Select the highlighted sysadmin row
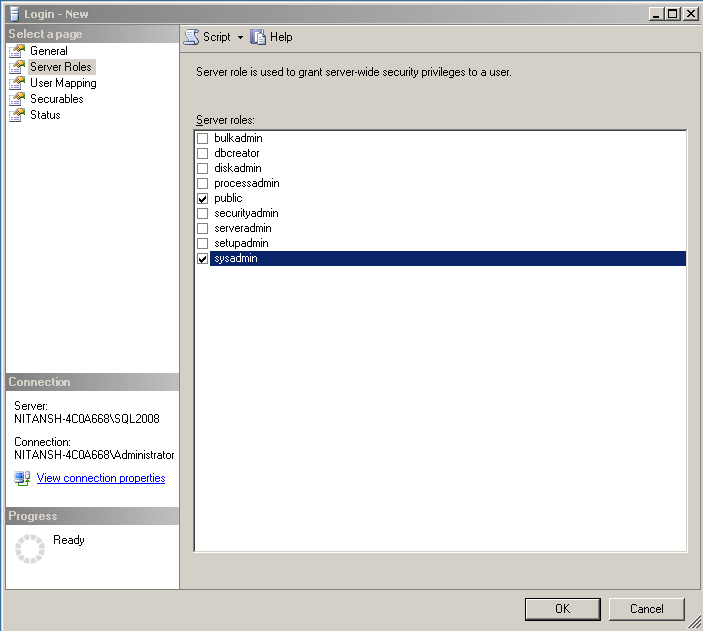The width and height of the screenshot is (703, 631). tap(448, 258)
